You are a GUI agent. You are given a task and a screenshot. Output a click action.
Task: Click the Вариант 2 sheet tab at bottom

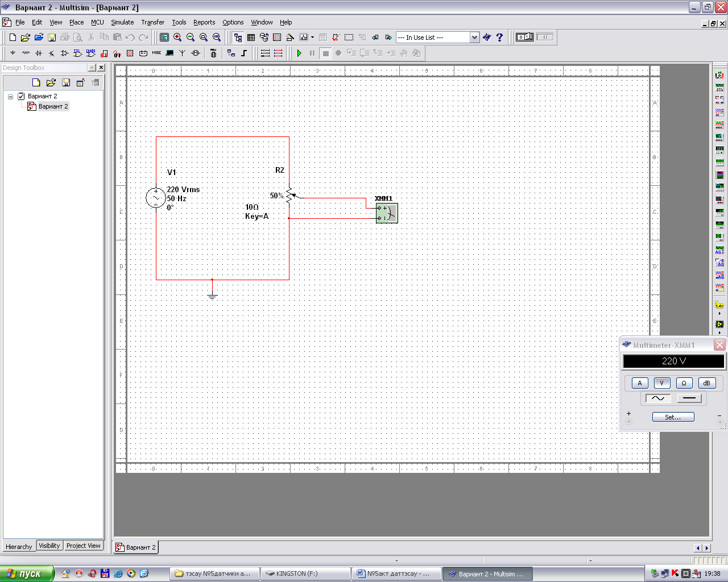[136, 547]
